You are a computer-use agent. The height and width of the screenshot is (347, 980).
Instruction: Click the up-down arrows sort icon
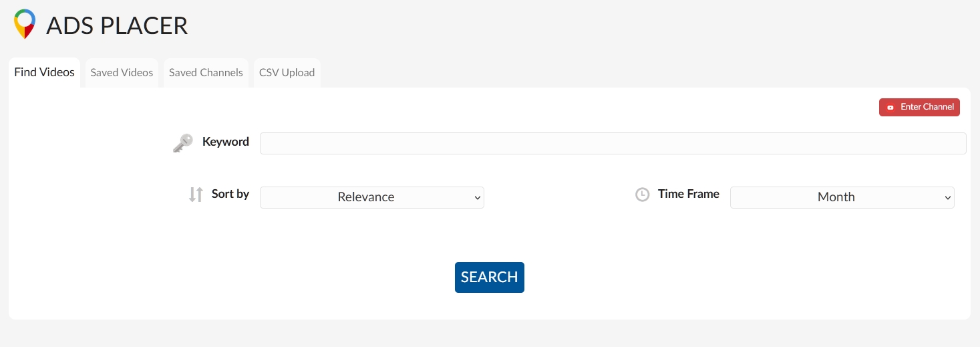196,195
